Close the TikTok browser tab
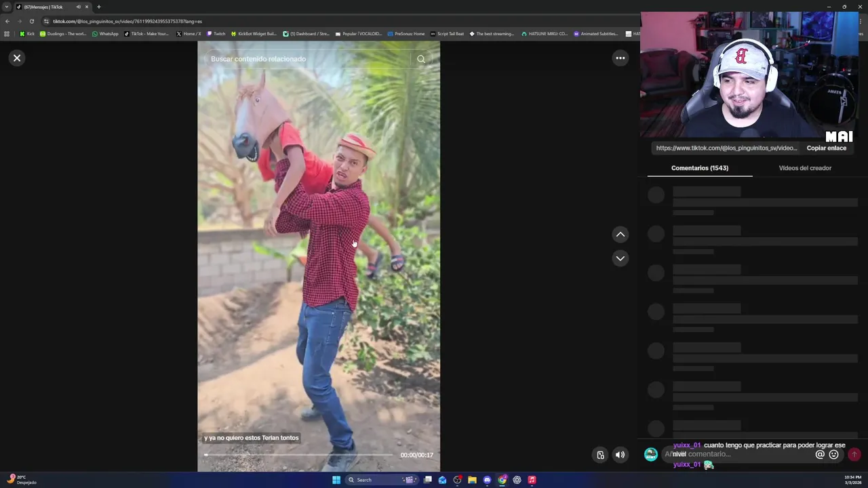The width and height of the screenshot is (868, 488). click(x=87, y=7)
